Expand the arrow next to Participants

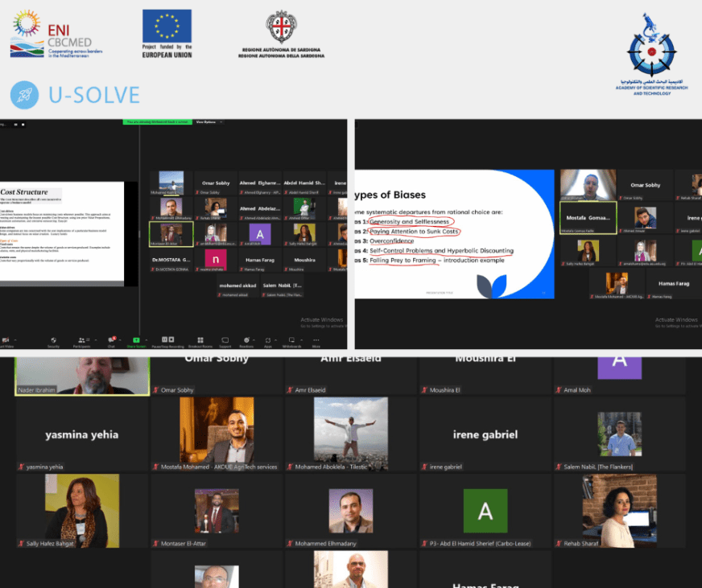point(93,339)
